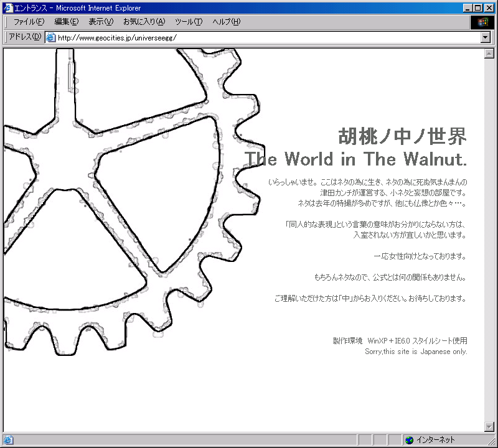The height and width of the screenshot is (448, 498).
Task: Open the ツール(T) menu
Action: 189,22
